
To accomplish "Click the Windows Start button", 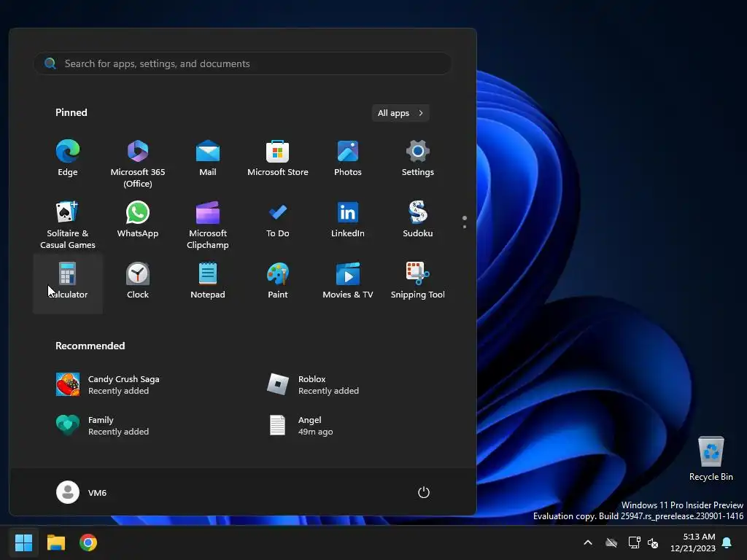I will [23, 542].
